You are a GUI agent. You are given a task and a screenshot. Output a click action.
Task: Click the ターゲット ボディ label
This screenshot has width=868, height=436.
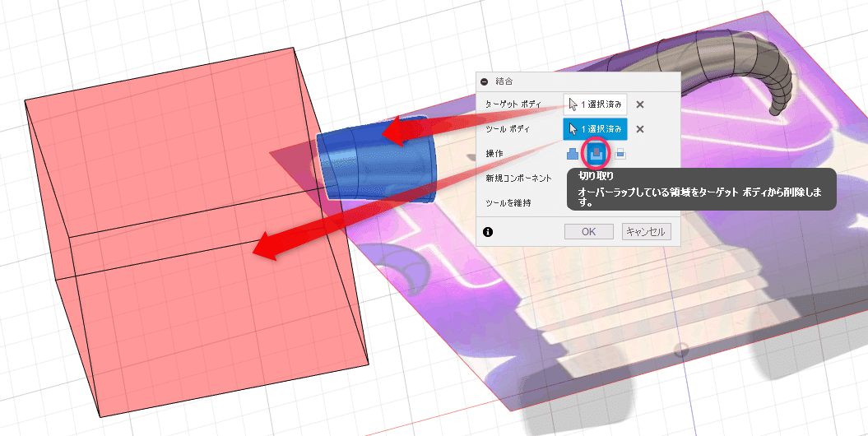513,104
